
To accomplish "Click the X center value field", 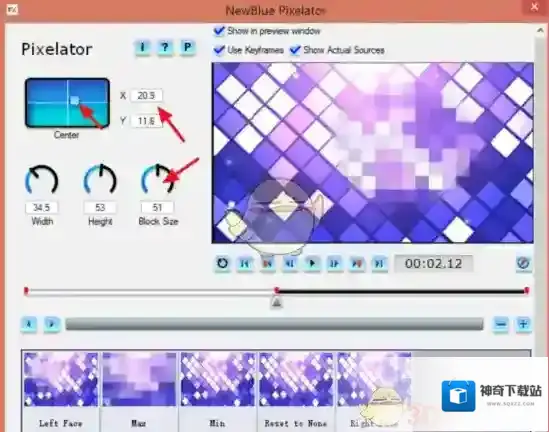I will (146, 96).
